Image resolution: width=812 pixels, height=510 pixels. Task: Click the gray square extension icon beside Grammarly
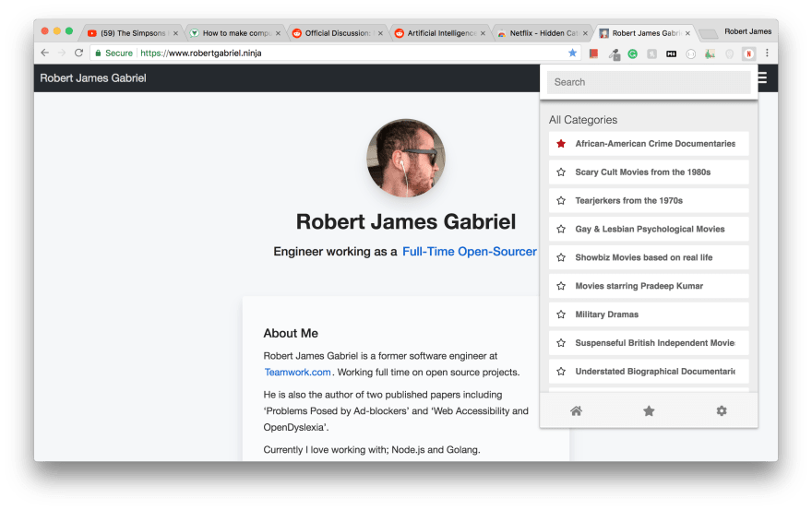(x=652, y=53)
